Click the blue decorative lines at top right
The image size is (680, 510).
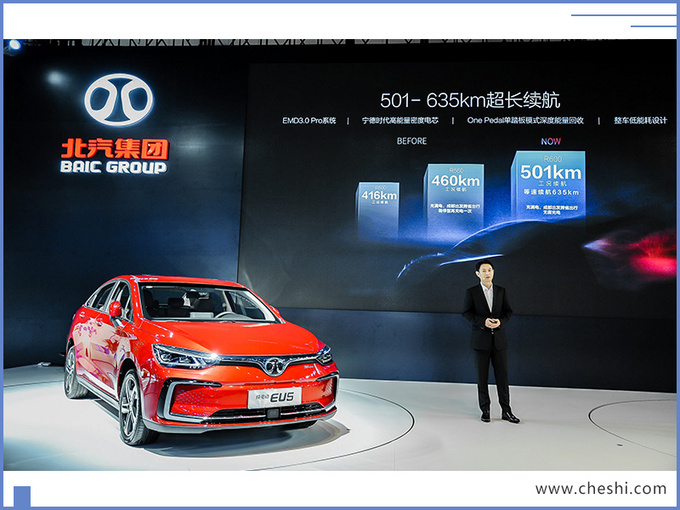coord(624,19)
